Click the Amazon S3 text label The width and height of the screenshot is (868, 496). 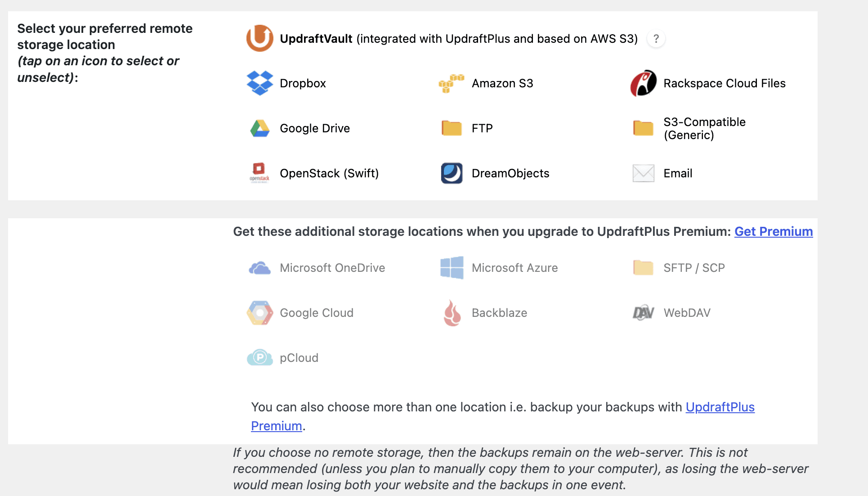tap(502, 83)
